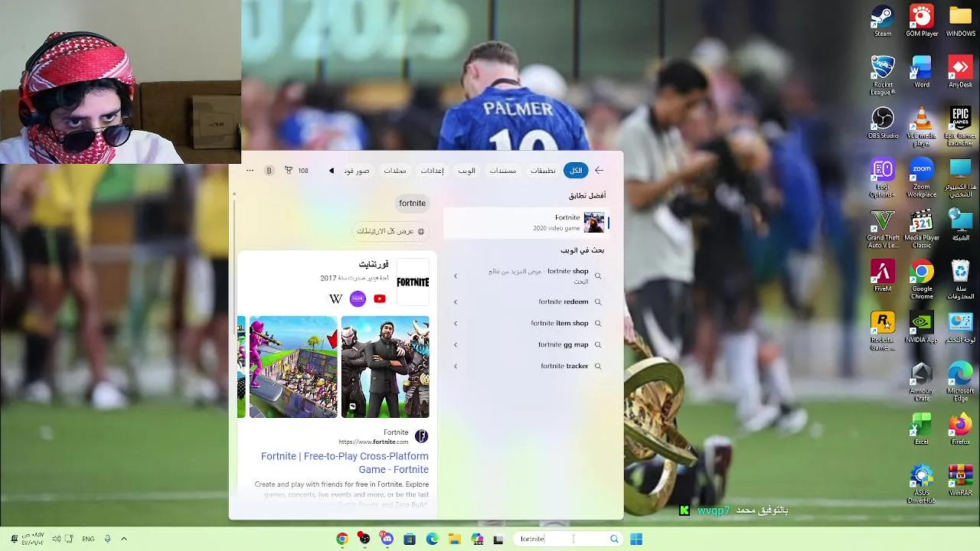Screen dimensions: 980x551
Task: Open the Steam desktop shortcut
Action: (x=883, y=21)
